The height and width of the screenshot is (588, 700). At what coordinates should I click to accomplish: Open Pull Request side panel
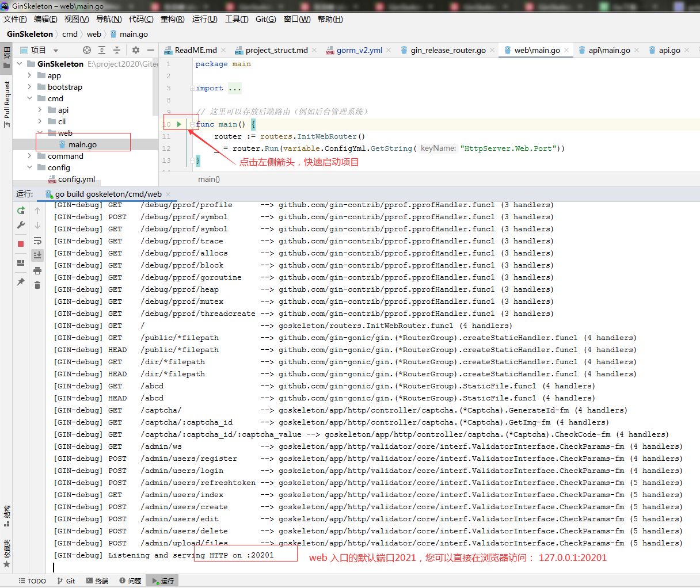point(6,104)
